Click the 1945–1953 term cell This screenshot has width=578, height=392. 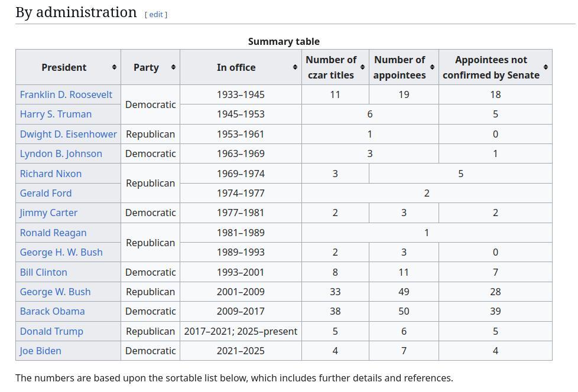click(x=241, y=114)
